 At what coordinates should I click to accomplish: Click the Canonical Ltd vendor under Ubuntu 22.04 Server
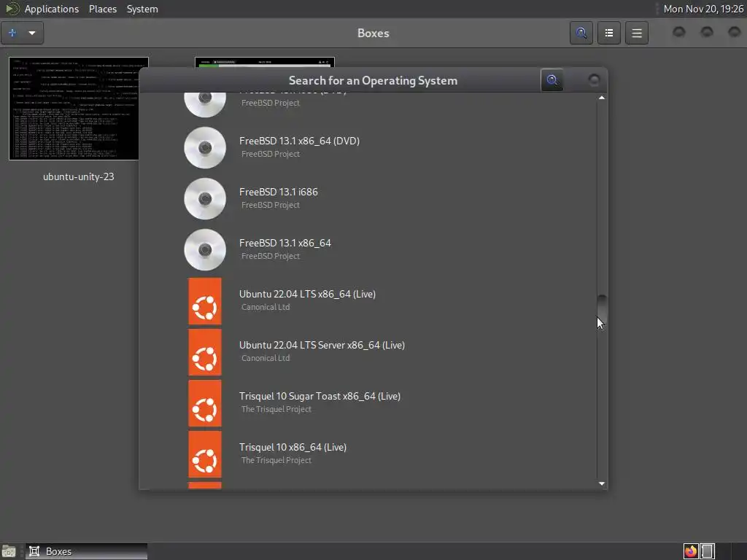pos(266,358)
